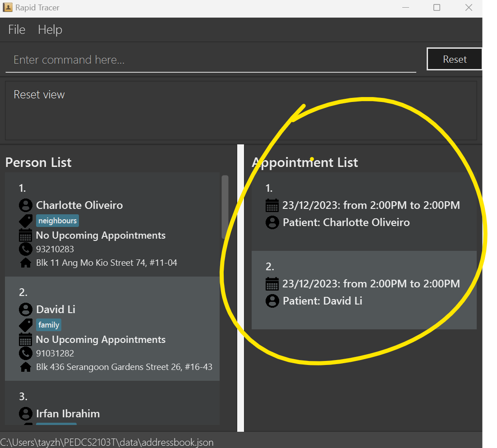Open the Help menu
Viewport: 497px width, 448px height.
[x=50, y=30]
